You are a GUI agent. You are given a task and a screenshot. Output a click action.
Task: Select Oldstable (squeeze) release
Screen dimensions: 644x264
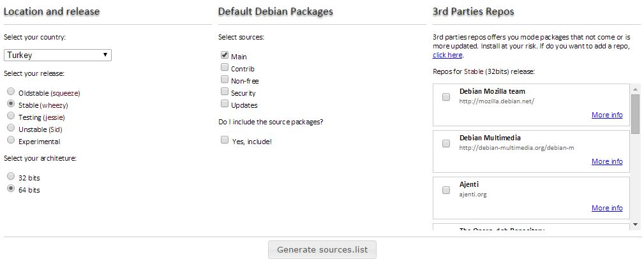11,92
